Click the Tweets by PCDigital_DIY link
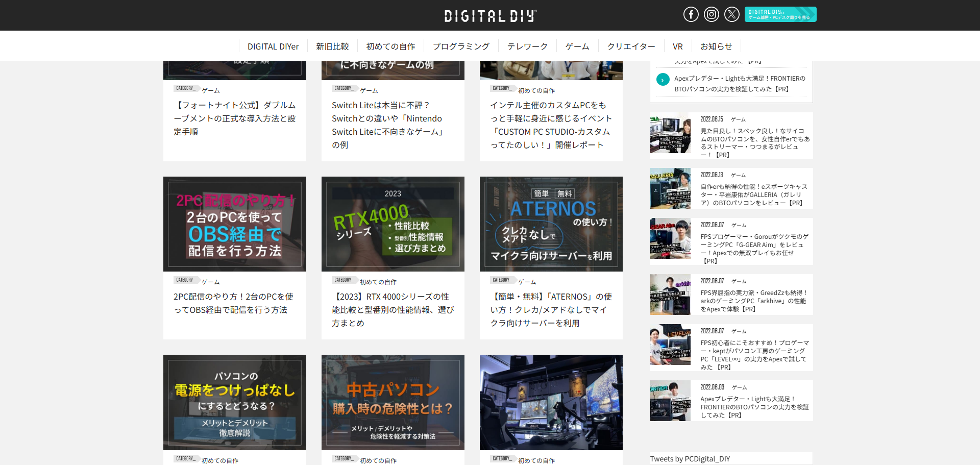980x465 pixels. point(690,459)
